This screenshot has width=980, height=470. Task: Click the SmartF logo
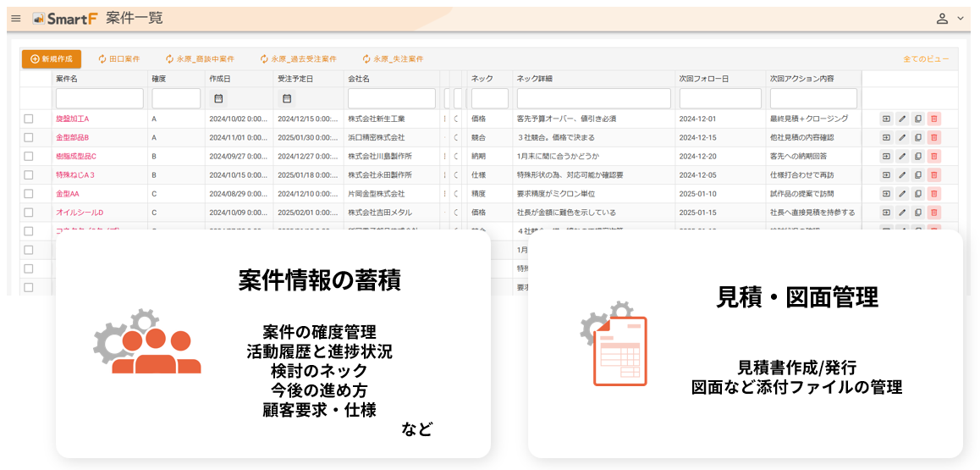(65, 19)
